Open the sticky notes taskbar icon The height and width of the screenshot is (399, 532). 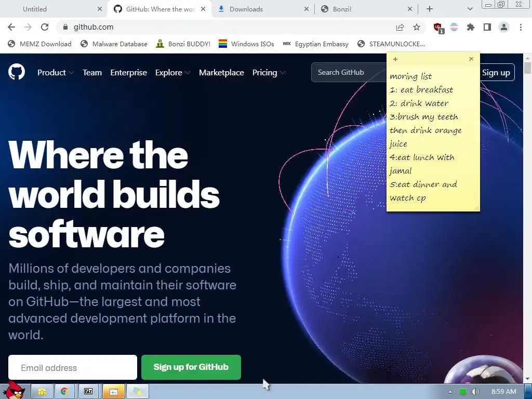(138, 392)
